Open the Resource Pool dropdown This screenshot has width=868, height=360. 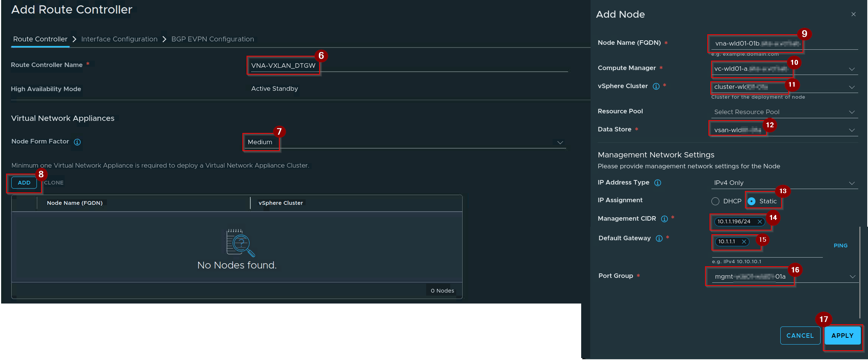784,112
